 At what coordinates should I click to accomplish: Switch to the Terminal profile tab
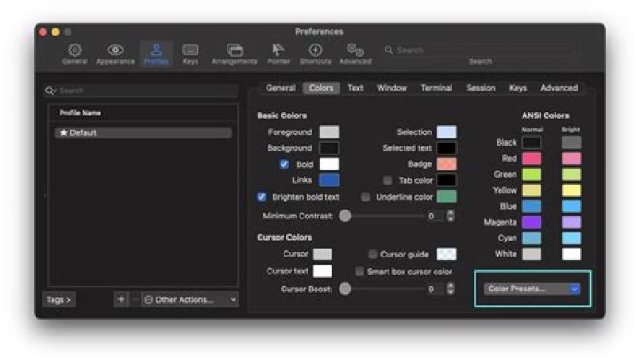(x=436, y=88)
